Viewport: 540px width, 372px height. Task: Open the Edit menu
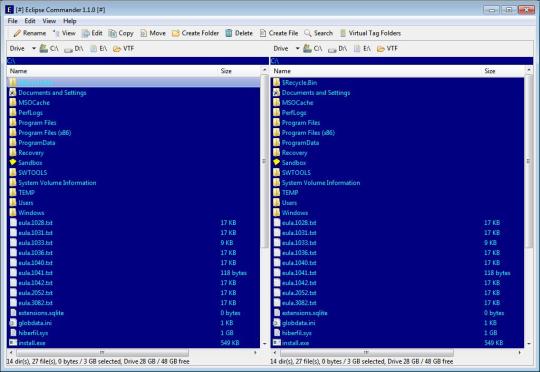coord(30,21)
